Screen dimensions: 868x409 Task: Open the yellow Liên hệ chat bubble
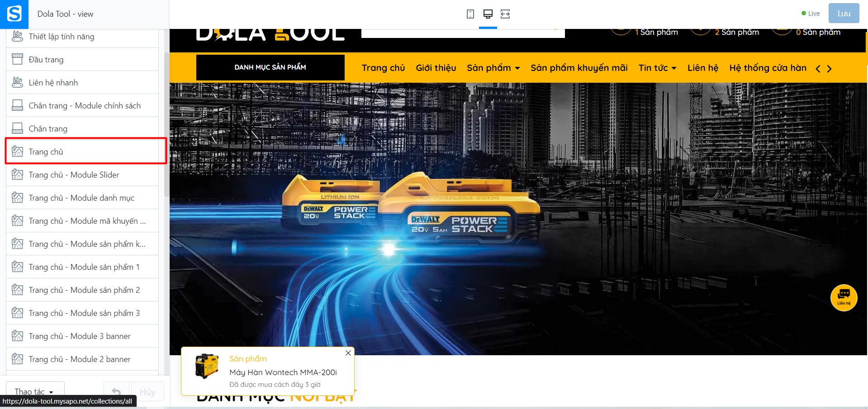click(x=844, y=297)
